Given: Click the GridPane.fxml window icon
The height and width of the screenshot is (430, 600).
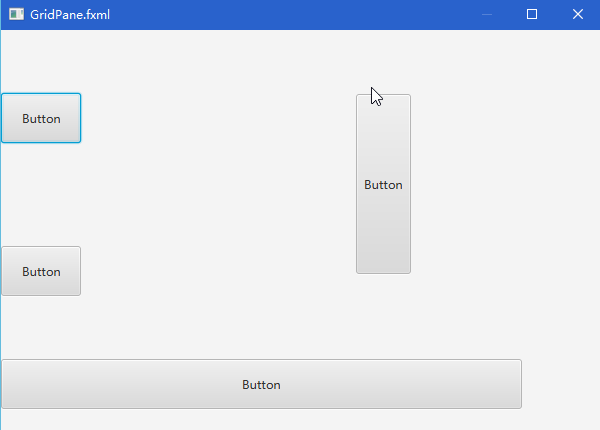Looking at the screenshot, I should point(16,14).
